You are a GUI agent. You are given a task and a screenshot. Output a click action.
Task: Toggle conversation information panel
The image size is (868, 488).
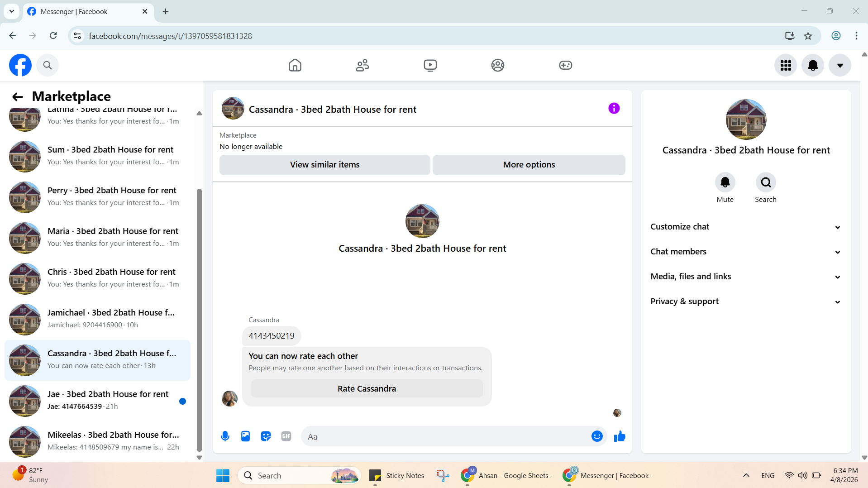pos(614,108)
